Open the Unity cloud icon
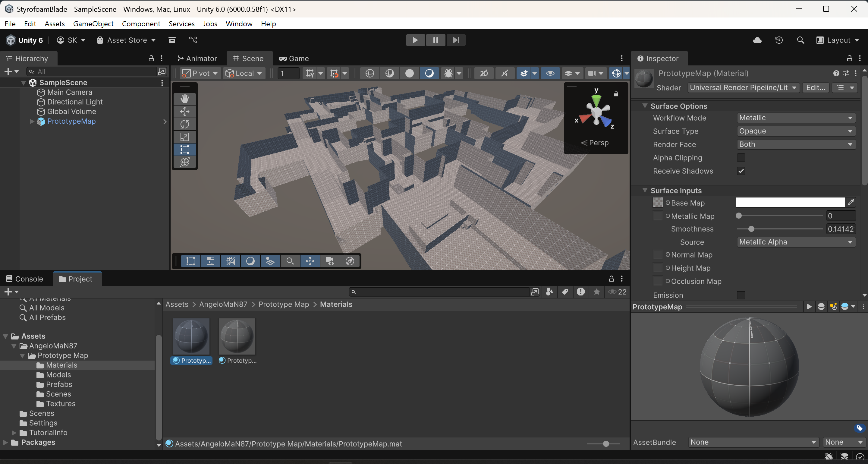 click(x=757, y=40)
